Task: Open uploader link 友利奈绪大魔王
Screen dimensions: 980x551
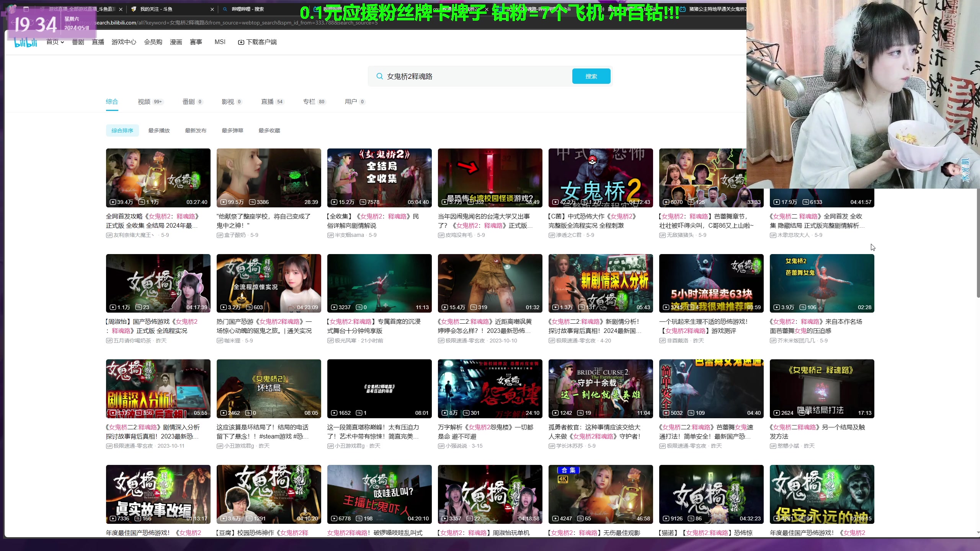Action: click(x=134, y=235)
